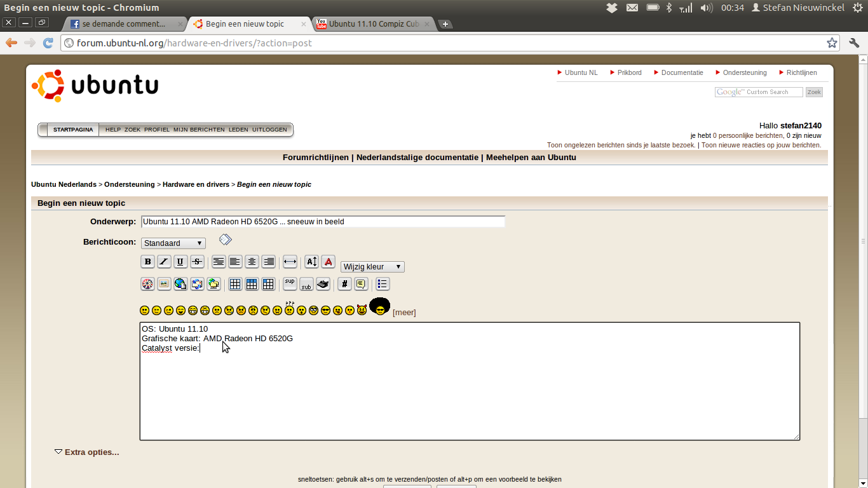Click Uitloggen to log out

pyautogui.click(x=269, y=130)
